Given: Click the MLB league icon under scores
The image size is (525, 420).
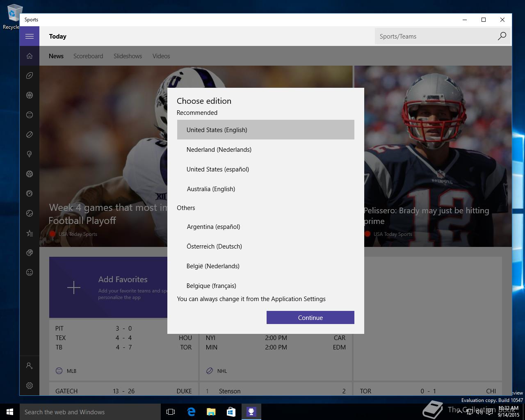Looking at the screenshot, I should pyautogui.click(x=59, y=371).
